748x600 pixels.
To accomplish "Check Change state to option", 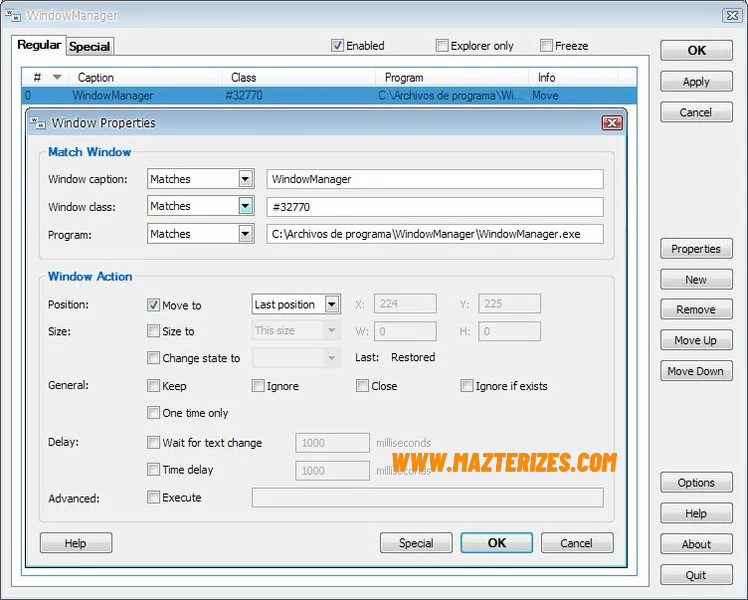I will click(153, 357).
